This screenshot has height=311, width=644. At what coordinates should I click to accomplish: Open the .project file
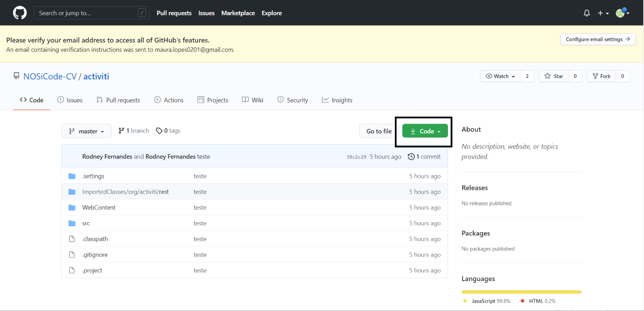(92, 271)
